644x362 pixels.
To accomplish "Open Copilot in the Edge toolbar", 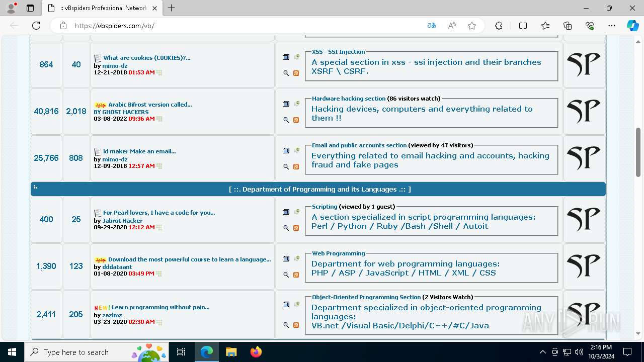I will click(632, 26).
